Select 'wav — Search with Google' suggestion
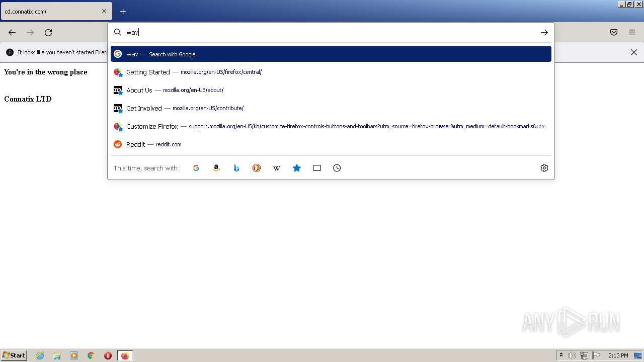644x362 pixels. (331, 54)
